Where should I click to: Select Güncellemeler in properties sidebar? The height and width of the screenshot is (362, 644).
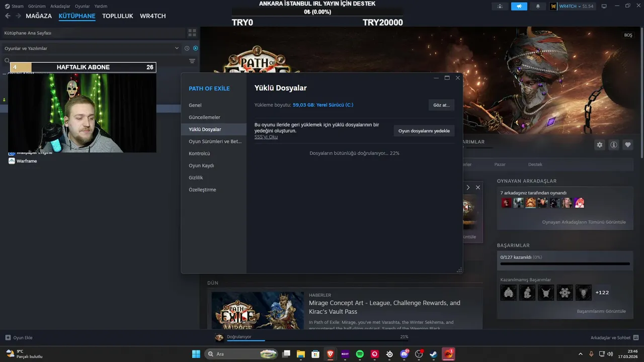(214, 117)
